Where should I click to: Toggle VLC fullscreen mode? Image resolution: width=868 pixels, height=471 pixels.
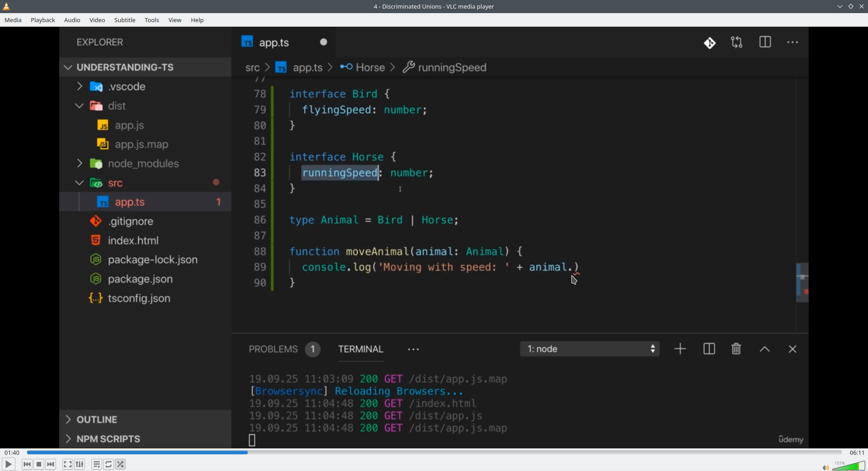pyautogui.click(x=67, y=464)
